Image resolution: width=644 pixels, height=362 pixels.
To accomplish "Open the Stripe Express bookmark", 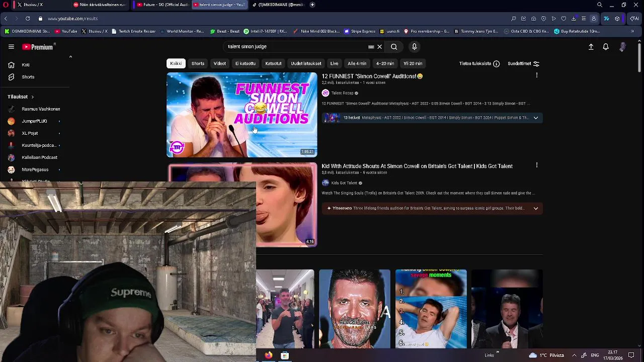I will [360, 31].
